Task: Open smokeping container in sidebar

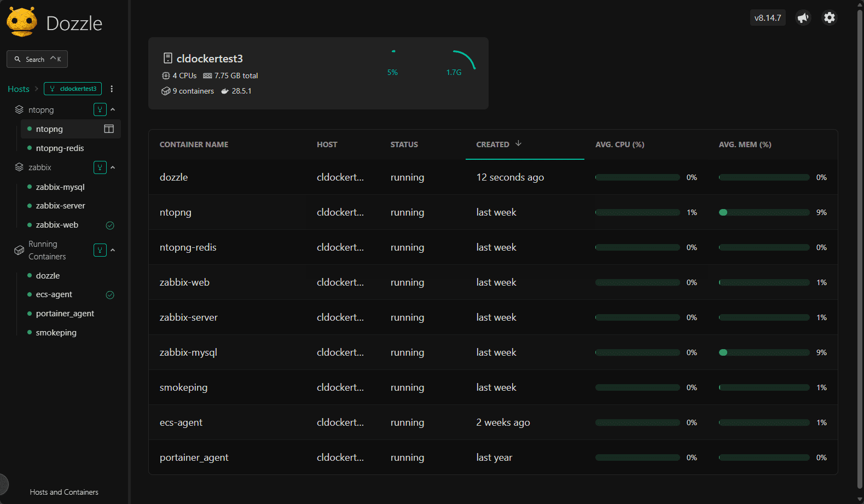Action: point(56,333)
